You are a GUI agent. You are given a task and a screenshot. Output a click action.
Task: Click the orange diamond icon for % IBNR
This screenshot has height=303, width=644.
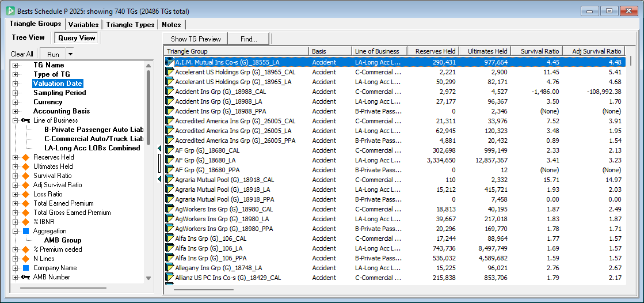(26, 222)
